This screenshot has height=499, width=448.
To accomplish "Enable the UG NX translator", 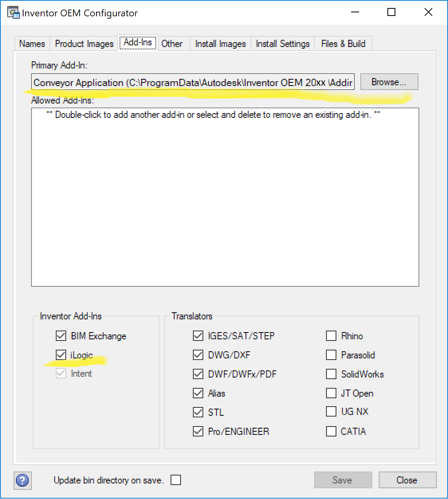I will pos(331,411).
